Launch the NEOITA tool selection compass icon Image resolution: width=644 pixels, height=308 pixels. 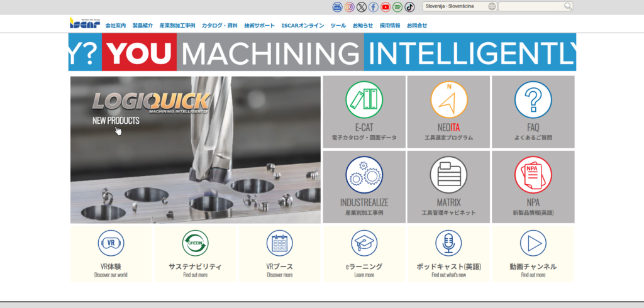pyautogui.click(x=448, y=100)
